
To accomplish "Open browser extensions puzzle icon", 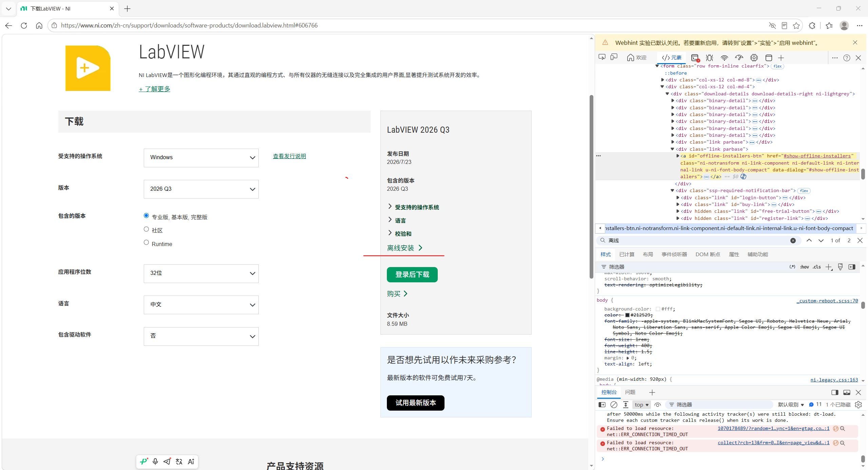I will (812, 25).
